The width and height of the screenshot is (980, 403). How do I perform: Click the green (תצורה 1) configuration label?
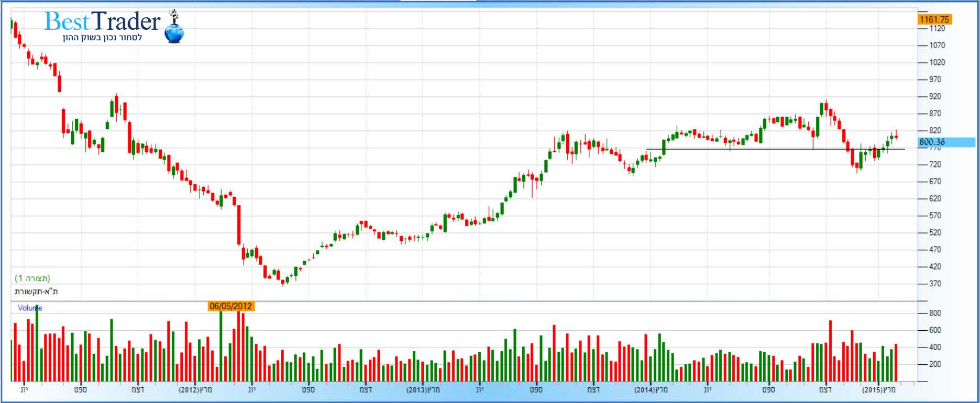[x=32, y=278]
